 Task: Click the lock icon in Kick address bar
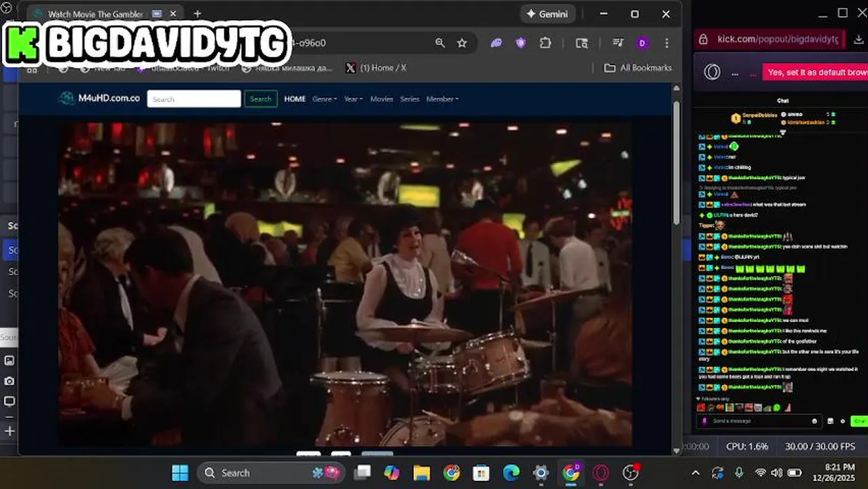click(x=704, y=39)
